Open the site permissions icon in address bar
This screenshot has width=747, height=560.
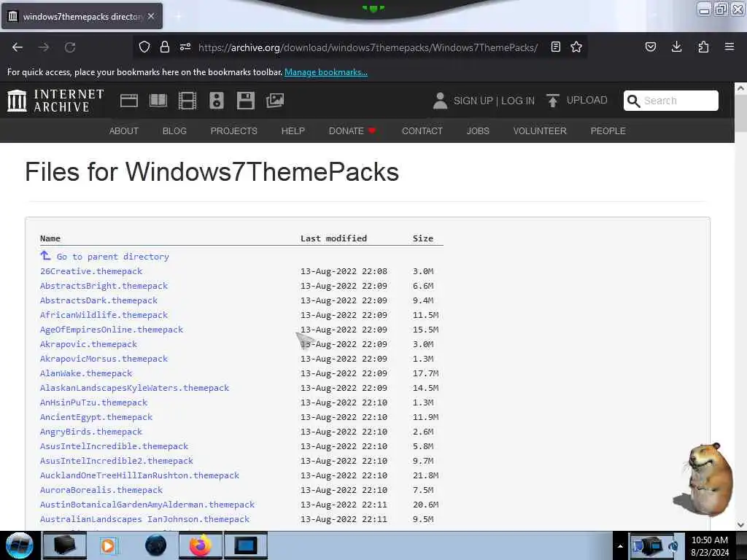pyautogui.click(x=185, y=47)
